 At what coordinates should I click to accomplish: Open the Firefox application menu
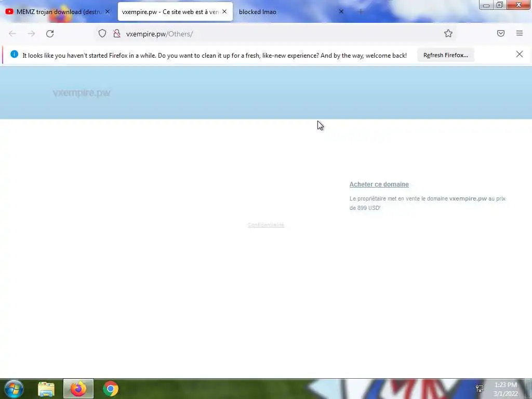pos(520,33)
